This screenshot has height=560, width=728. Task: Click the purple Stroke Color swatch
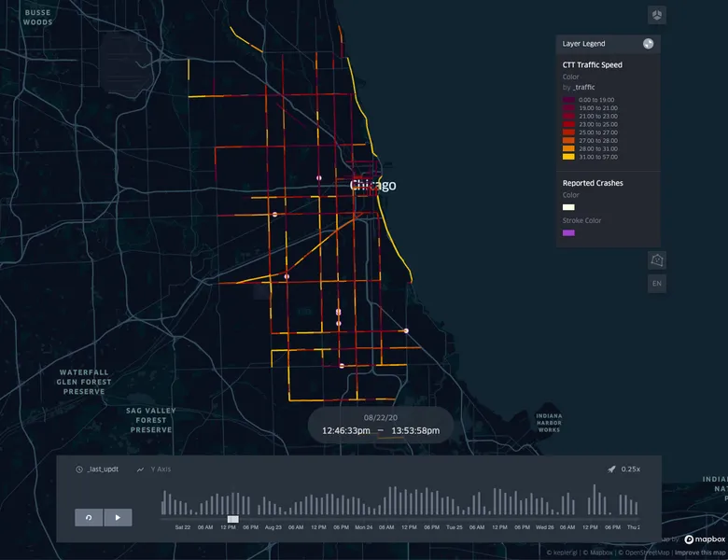click(568, 233)
